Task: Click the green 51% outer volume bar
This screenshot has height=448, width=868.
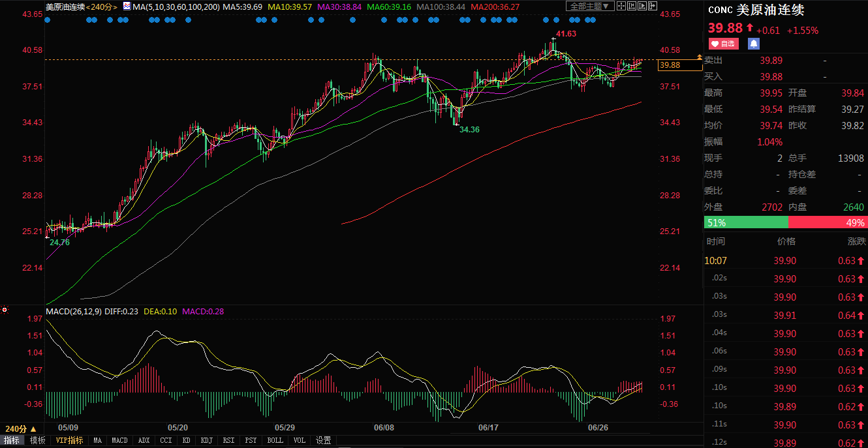Action: (746, 223)
